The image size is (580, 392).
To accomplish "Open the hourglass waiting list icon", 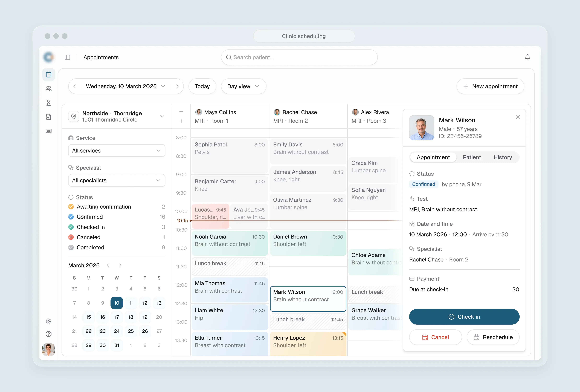I will coord(49,103).
